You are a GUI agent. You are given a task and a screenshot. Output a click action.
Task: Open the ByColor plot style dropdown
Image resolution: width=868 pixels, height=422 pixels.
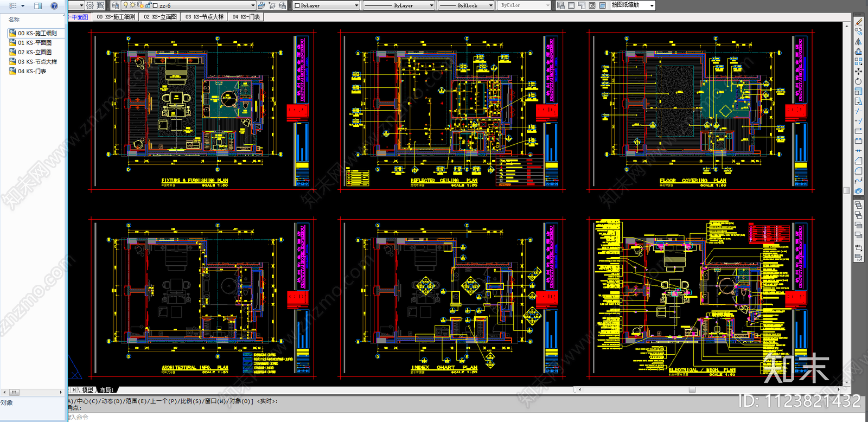[548, 5]
